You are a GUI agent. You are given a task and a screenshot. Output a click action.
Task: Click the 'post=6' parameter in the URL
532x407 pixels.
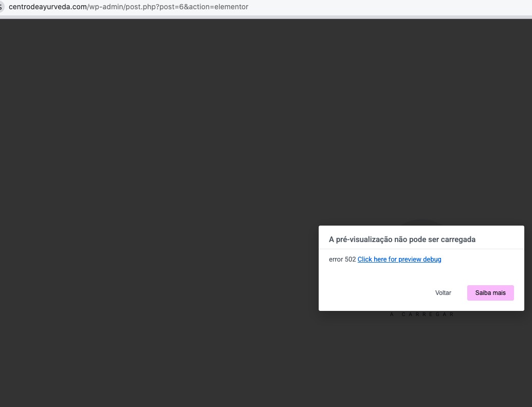point(171,7)
